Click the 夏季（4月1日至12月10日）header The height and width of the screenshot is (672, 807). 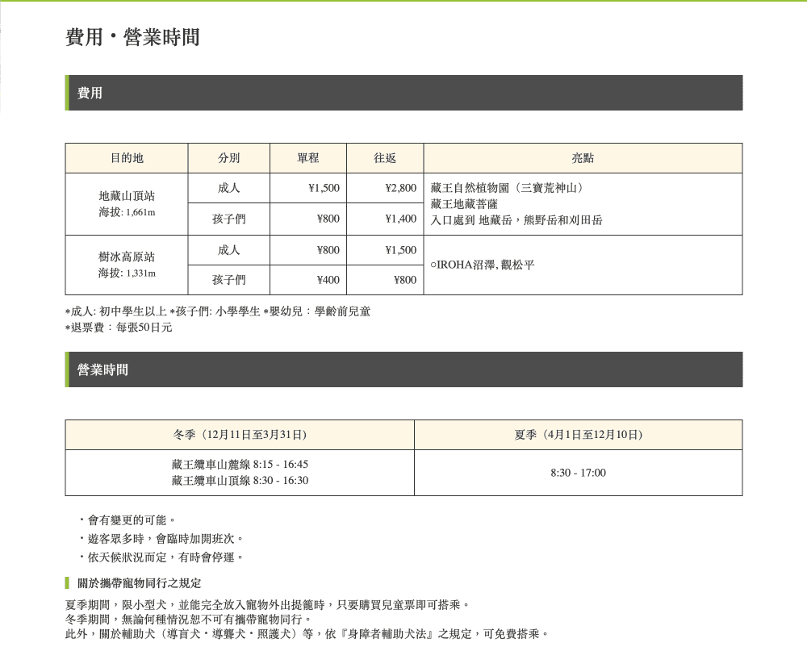click(x=579, y=435)
